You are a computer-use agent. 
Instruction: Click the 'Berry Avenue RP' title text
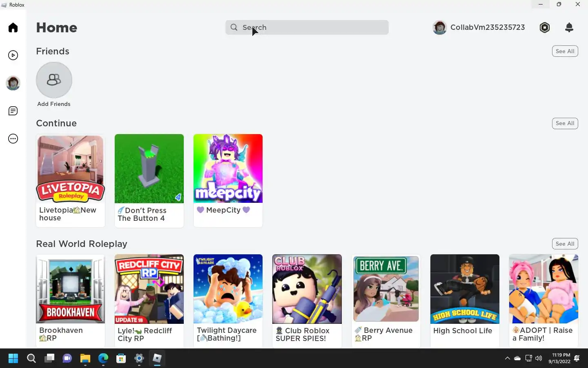(x=383, y=334)
